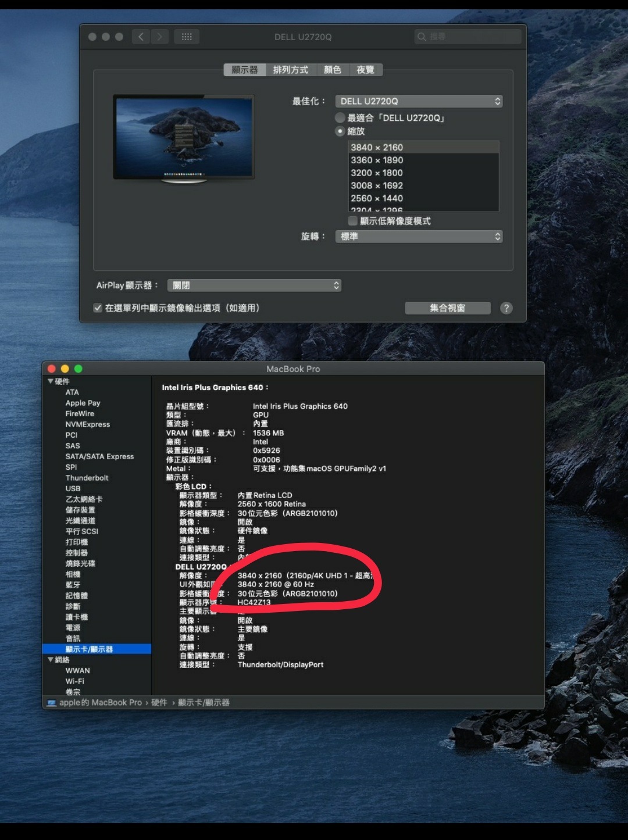Click search field in DELL U2720Q window
This screenshot has width=628, height=840.
(468, 37)
